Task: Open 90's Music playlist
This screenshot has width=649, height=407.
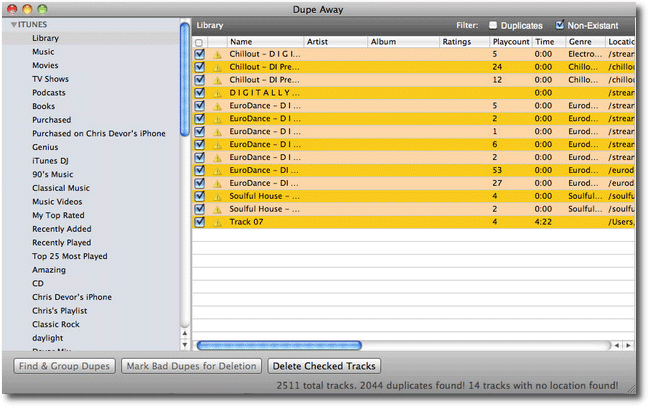Action: 53,175
